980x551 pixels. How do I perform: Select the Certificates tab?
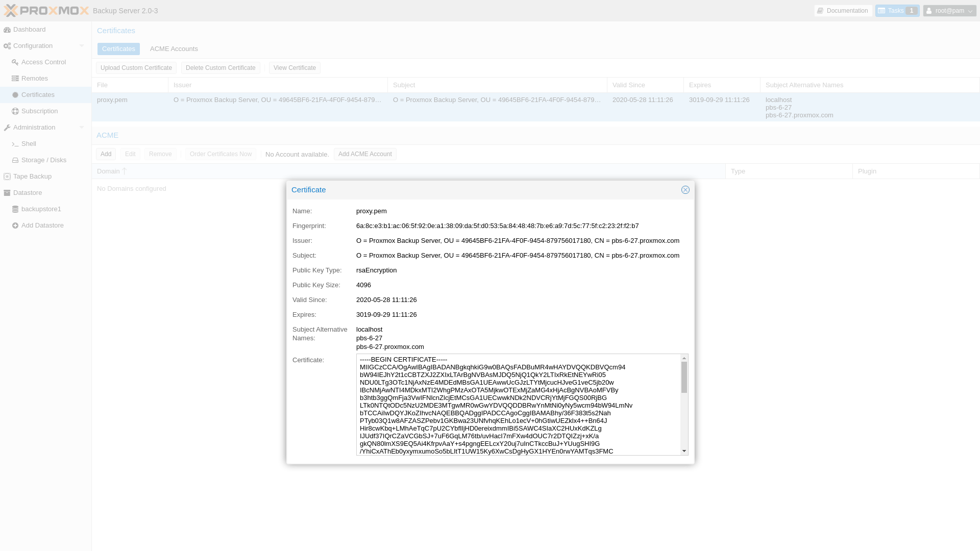(118, 49)
